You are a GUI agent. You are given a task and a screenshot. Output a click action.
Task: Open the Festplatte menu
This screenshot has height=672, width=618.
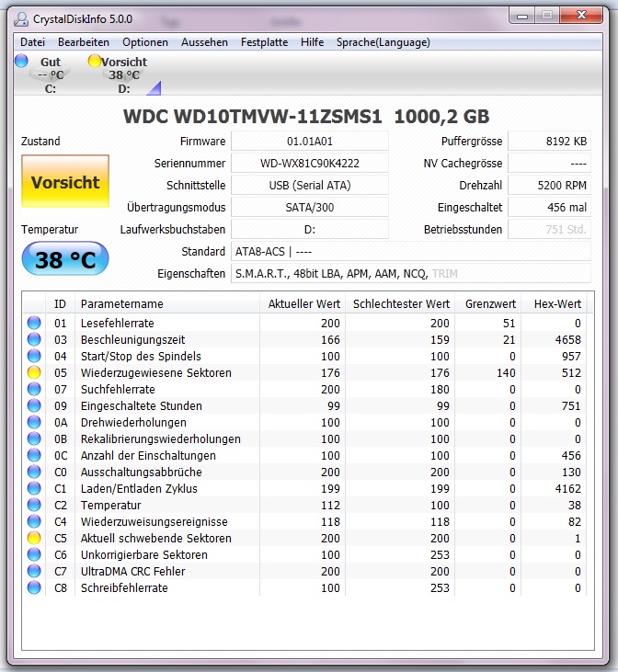[x=264, y=42]
